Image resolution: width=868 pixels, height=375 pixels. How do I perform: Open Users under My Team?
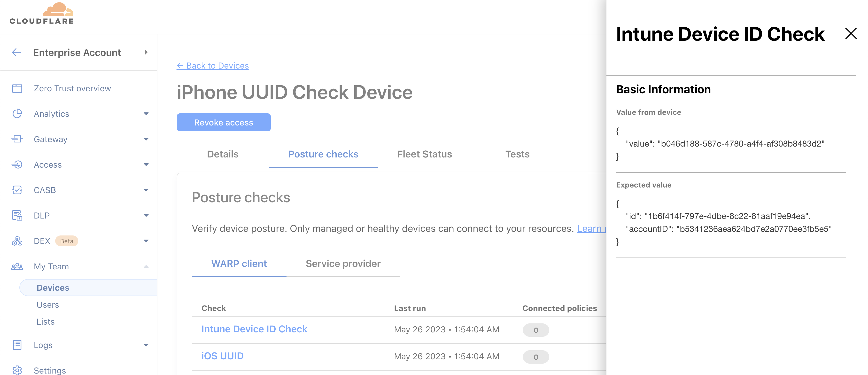tap(48, 305)
